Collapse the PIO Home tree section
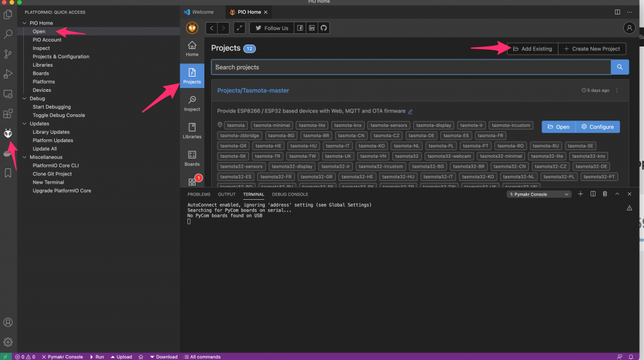 [x=25, y=23]
